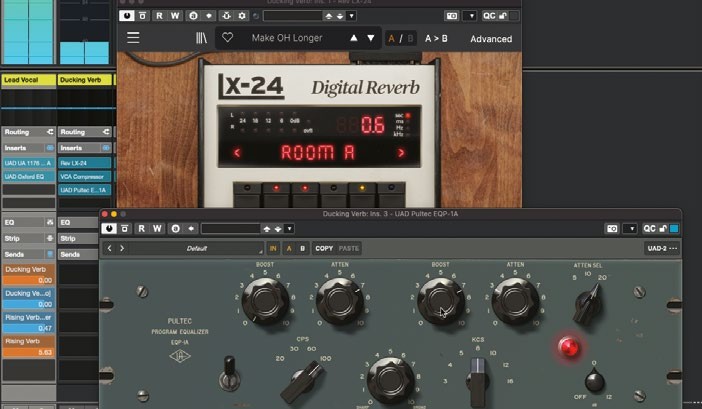Select the Lead Vocal channel
702x409 pixels.
(x=29, y=80)
